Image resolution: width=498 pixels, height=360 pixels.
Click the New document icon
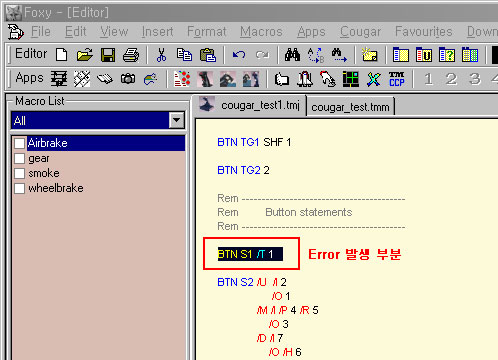click(x=62, y=55)
